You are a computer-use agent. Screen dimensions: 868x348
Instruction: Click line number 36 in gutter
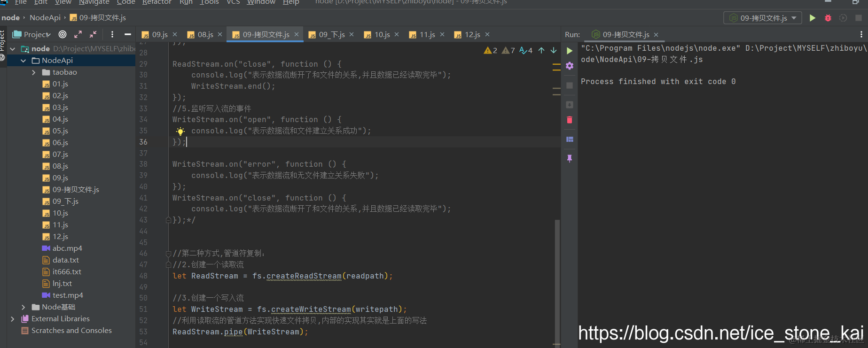143,142
